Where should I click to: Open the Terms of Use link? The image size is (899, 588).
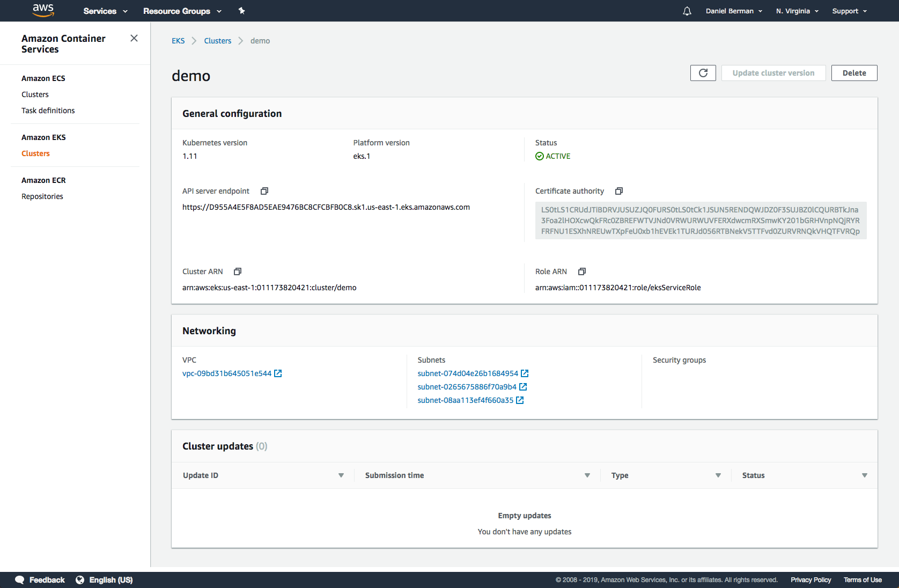point(863,580)
